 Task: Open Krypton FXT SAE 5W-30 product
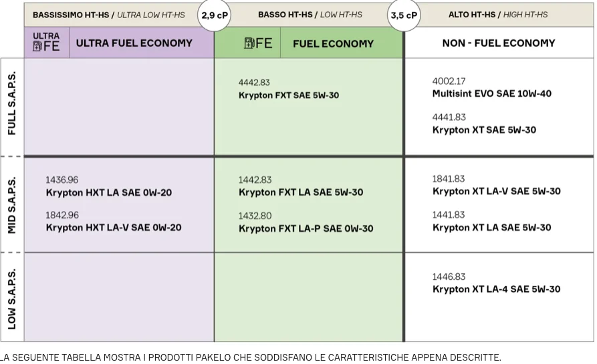click(x=289, y=95)
